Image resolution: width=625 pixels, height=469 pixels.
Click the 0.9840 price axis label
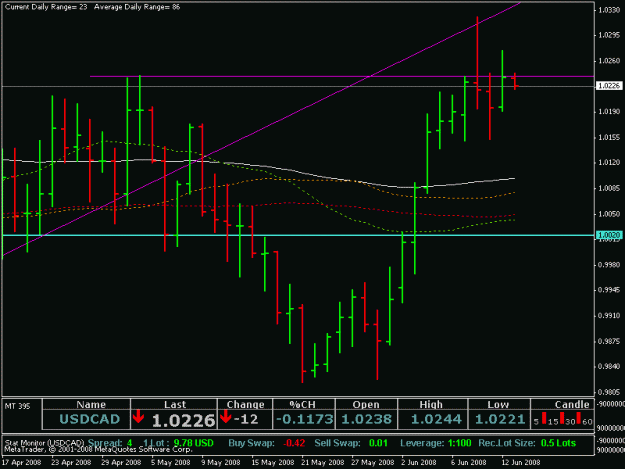click(610, 367)
